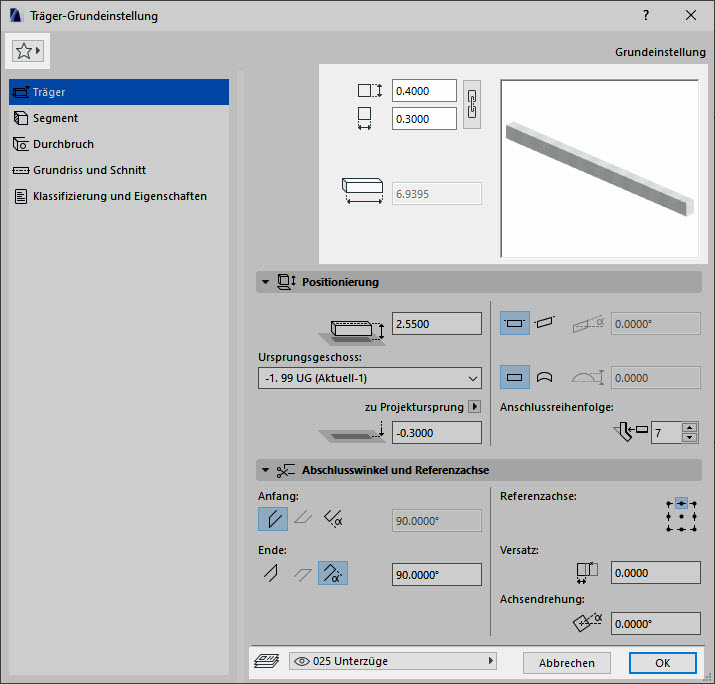
Task: Click the beam height dimension icon
Action: pyautogui.click(x=370, y=90)
